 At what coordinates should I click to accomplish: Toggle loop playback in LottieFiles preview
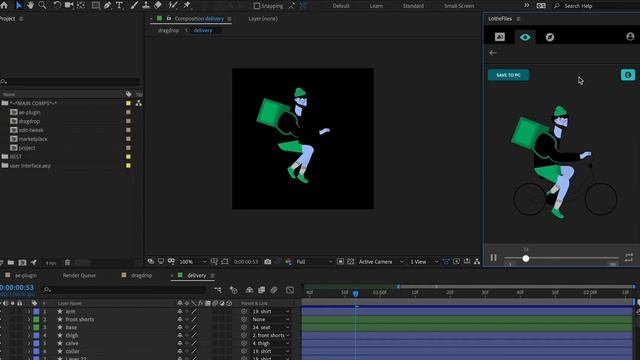(x=629, y=258)
